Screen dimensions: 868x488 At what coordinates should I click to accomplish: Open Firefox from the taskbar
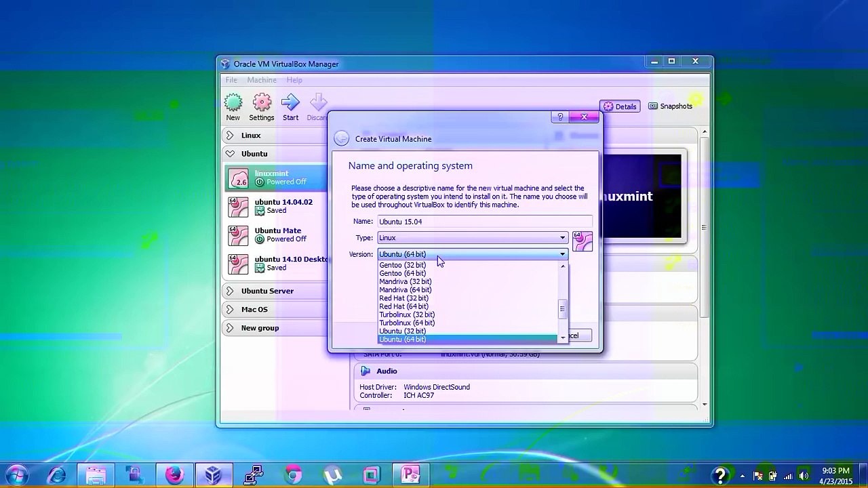[174, 474]
